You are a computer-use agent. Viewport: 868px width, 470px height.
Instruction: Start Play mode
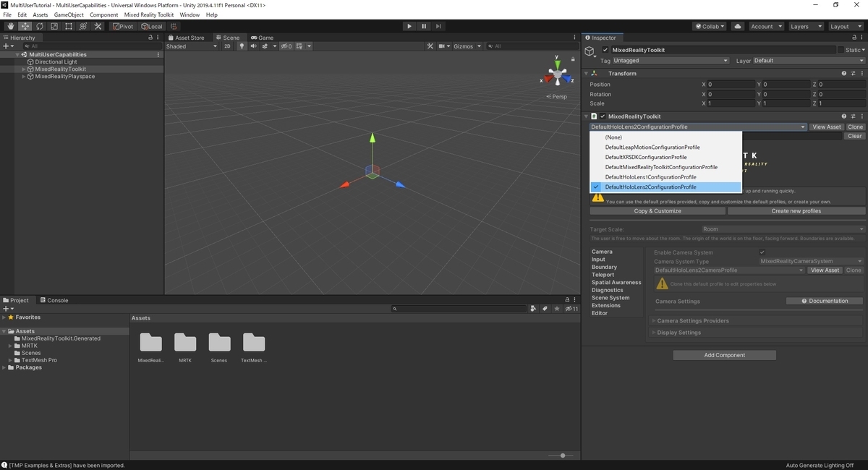(x=409, y=26)
